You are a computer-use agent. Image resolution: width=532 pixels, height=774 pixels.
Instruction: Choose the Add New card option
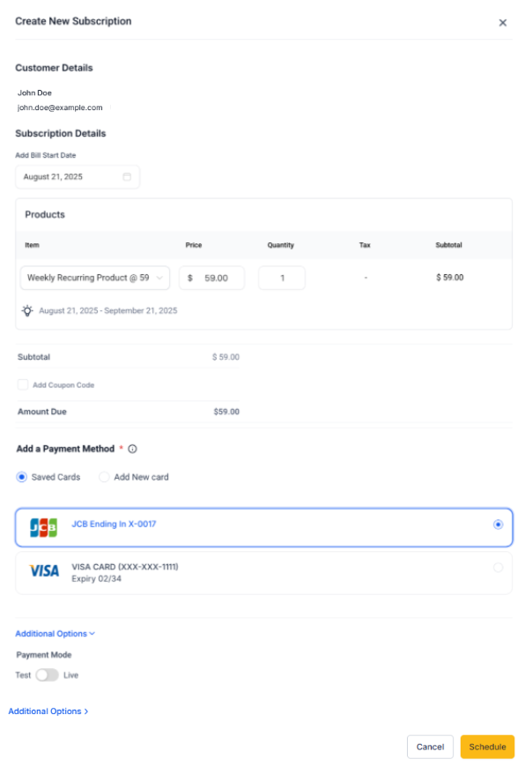[x=104, y=477]
